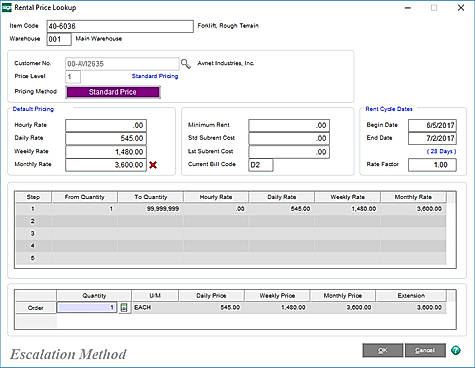475x368 pixels.
Task: Click the U/M column header
Action: tap(155, 296)
